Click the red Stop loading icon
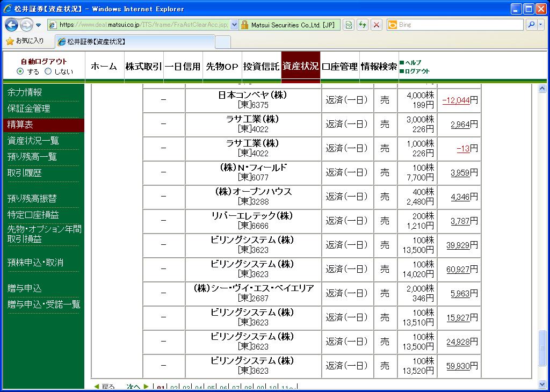 click(377, 25)
